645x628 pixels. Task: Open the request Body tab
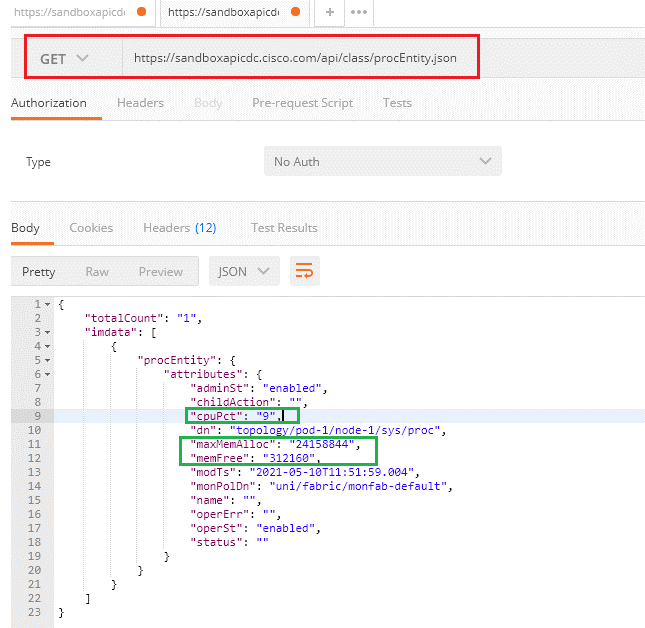(x=208, y=103)
